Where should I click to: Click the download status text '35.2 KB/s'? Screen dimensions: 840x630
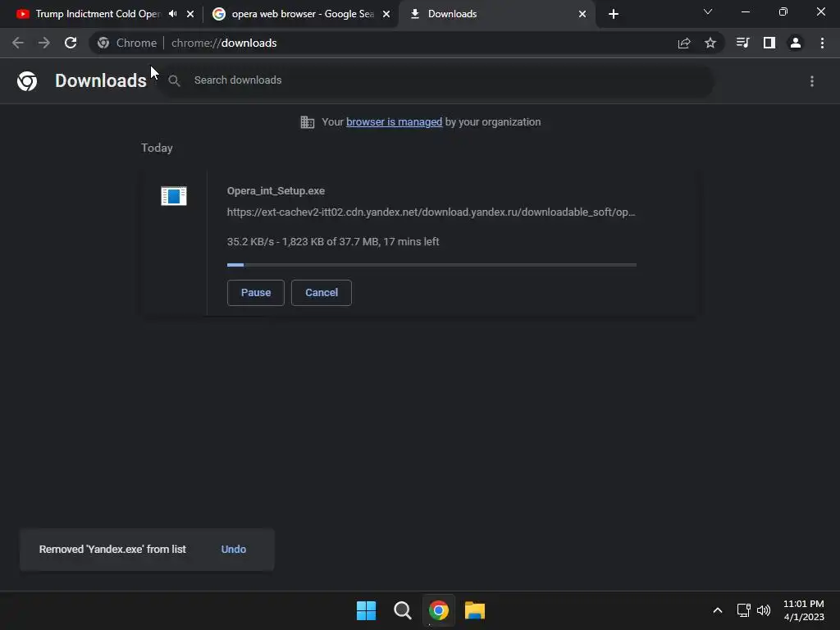tap(333, 242)
